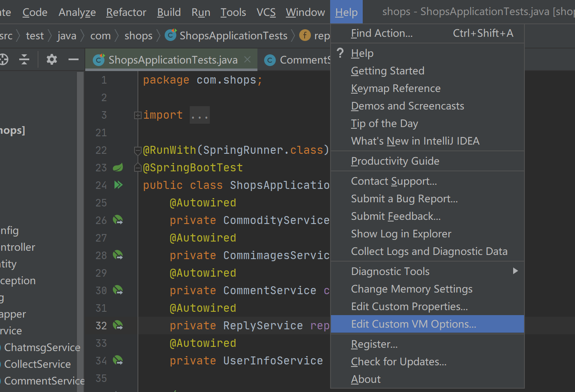Click the class icon before ShopsApplicationTests breadcrumb

(x=170, y=35)
